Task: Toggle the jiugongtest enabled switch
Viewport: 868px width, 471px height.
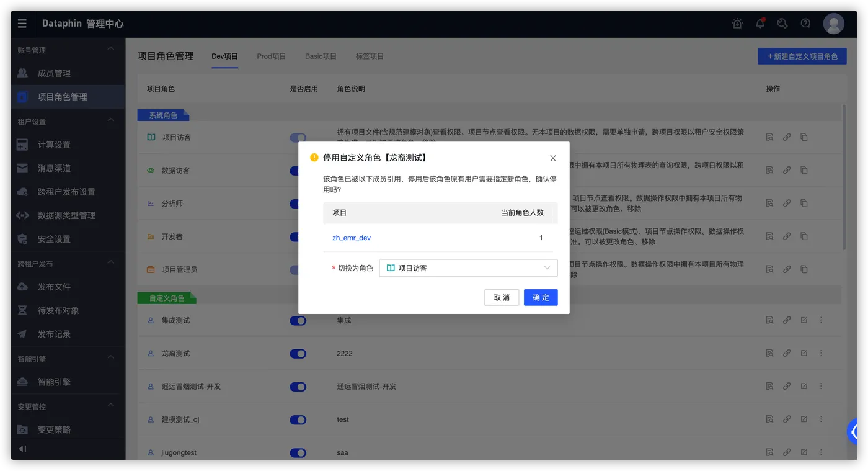Action: pyautogui.click(x=298, y=453)
